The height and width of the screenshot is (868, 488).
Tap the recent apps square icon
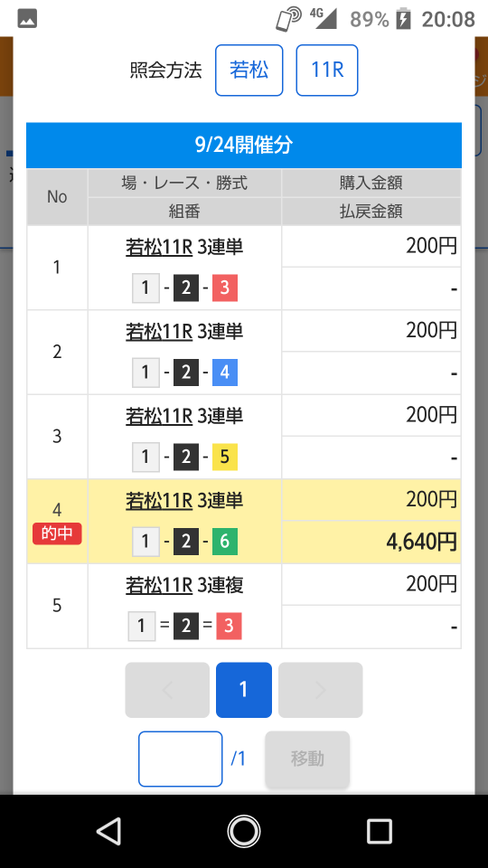379,832
